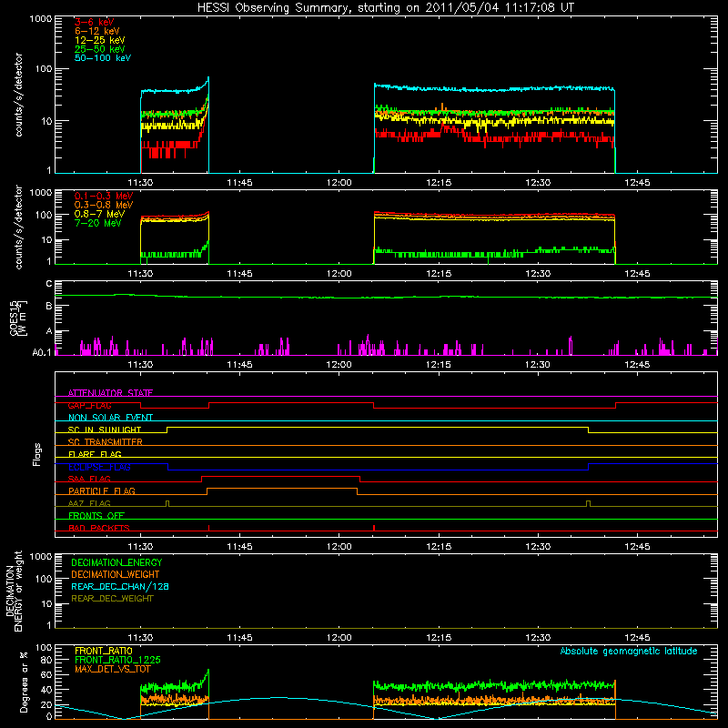Click the MAX_DET_VS_TOT legend entry

coord(112,669)
